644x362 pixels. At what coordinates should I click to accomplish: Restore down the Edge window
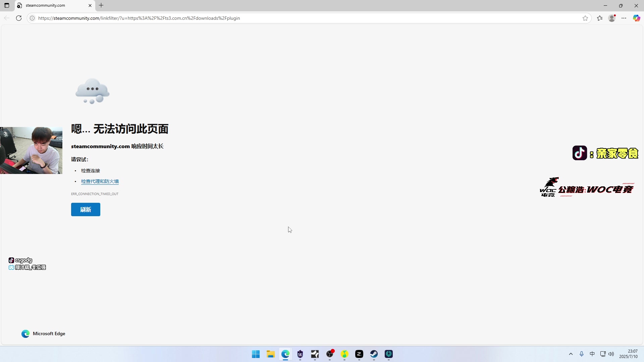(x=621, y=5)
